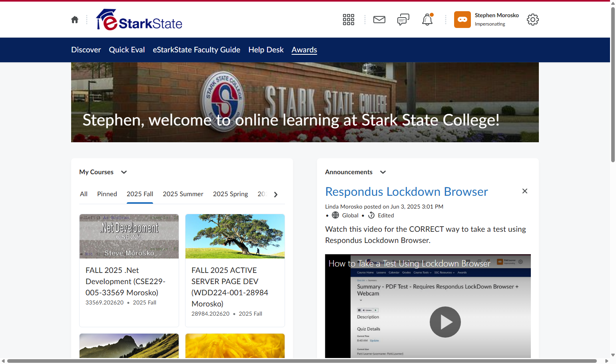Select the Pinned courses tab
Image resolution: width=616 pixels, height=364 pixels.
[x=107, y=194]
